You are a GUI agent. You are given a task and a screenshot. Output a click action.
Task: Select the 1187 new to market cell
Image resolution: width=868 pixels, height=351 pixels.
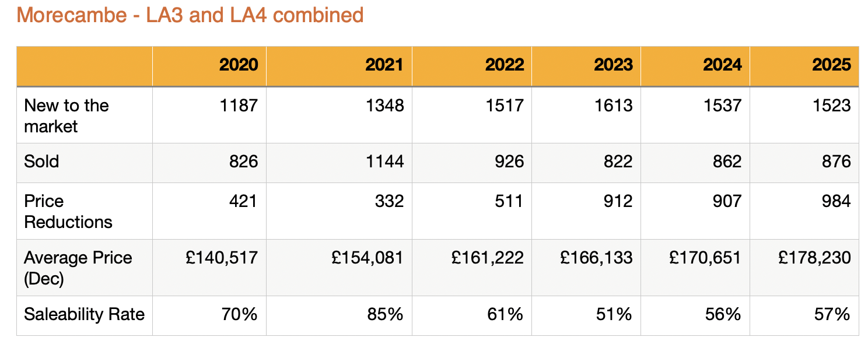click(238, 106)
